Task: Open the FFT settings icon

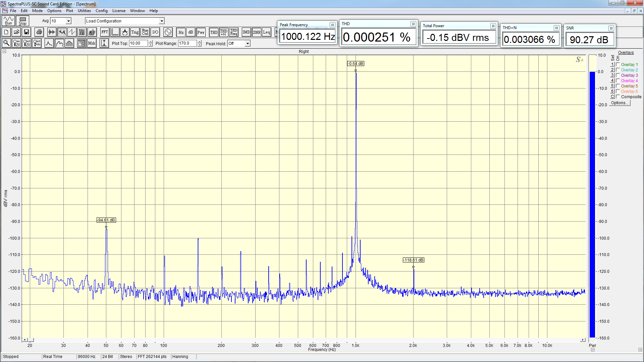Action: (x=105, y=32)
